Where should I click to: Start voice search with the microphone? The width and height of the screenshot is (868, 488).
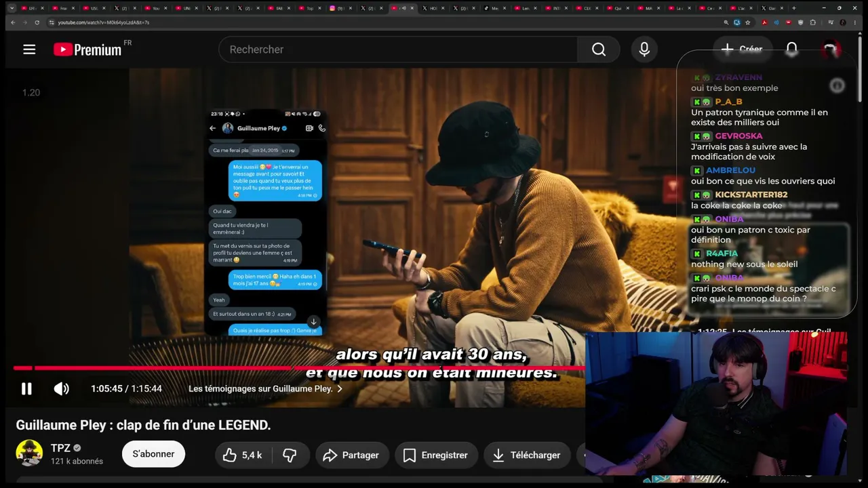[644, 49]
